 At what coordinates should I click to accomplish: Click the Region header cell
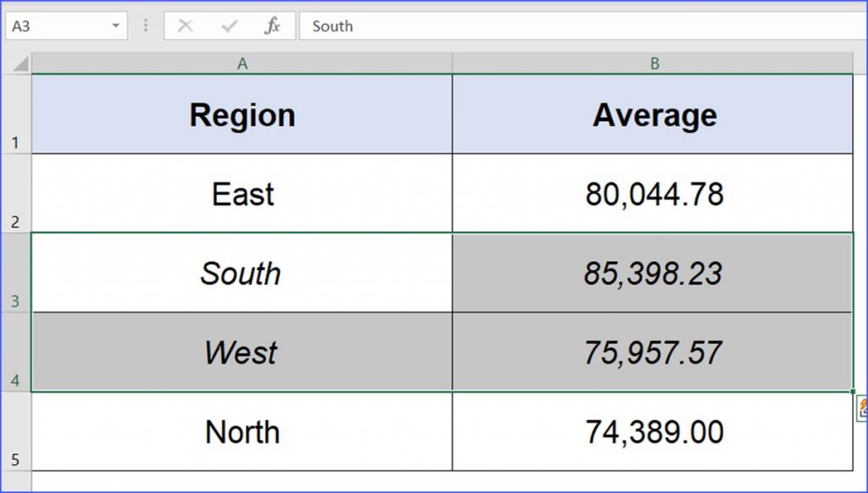242,115
